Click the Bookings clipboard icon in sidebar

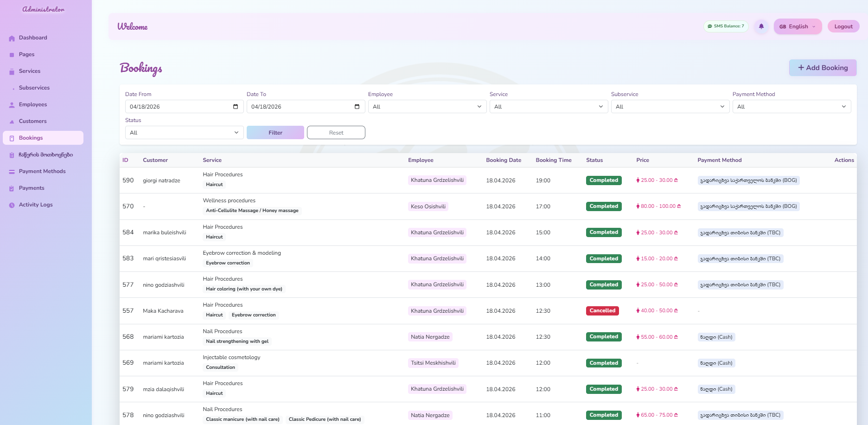click(x=12, y=138)
